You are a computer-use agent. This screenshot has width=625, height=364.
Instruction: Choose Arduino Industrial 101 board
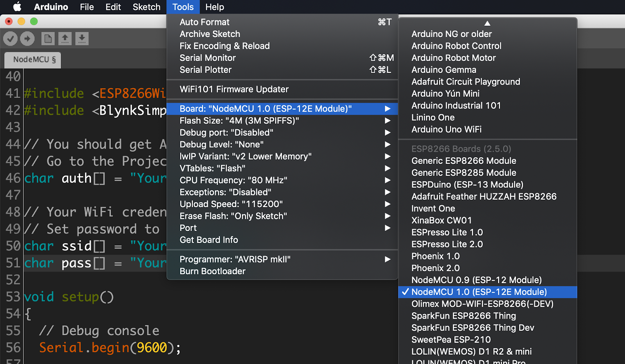[x=487, y=106]
